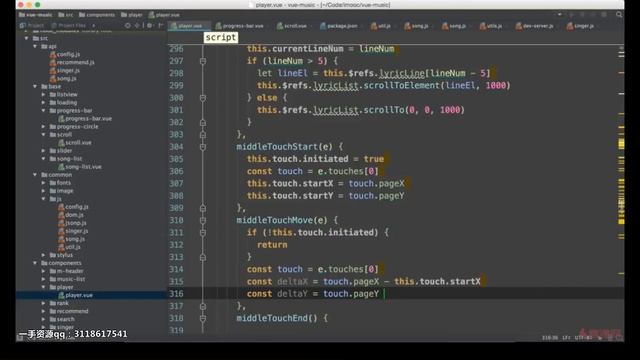
Task: Click the cursor position indicator in status bar
Action: pyautogui.click(x=550, y=338)
